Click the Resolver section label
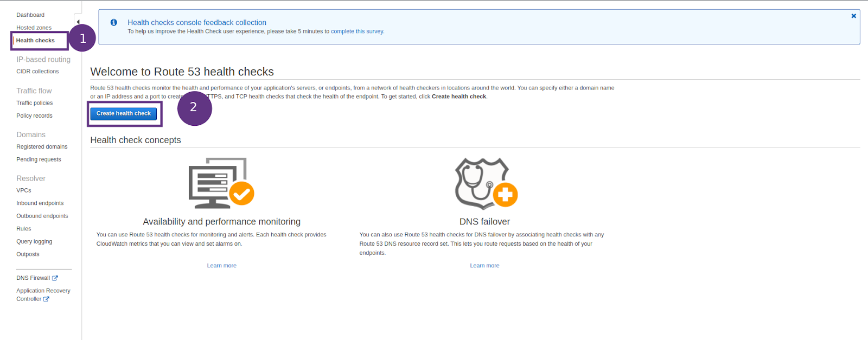868x340 pixels. tap(31, 178)
